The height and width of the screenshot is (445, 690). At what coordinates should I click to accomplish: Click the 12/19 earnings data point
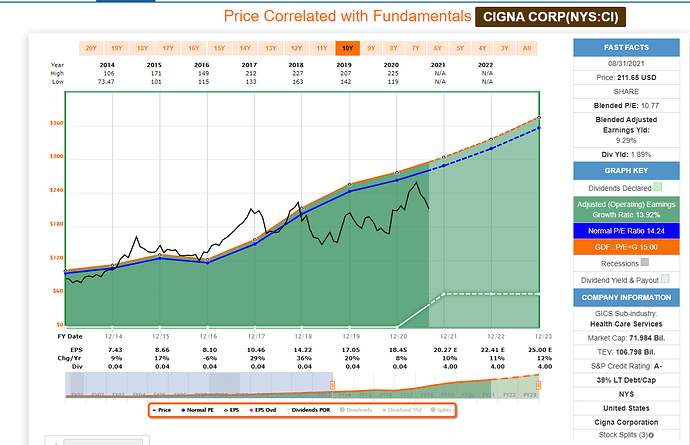click(350, 185)
